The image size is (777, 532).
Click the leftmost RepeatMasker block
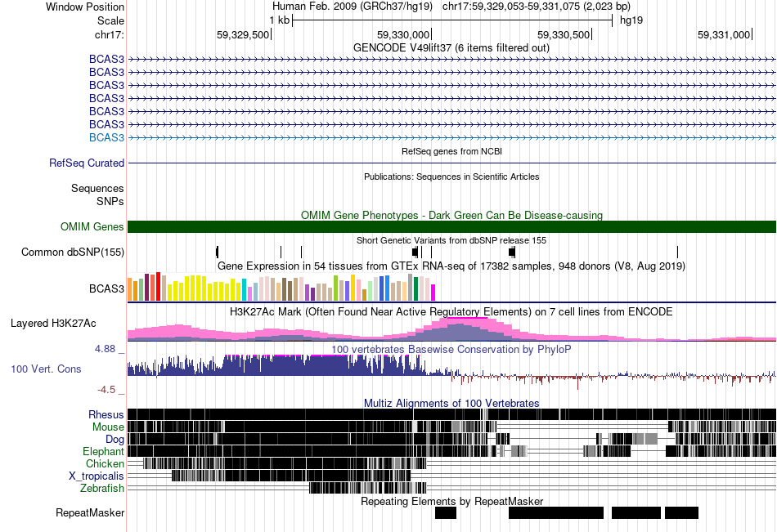(446, 513)
